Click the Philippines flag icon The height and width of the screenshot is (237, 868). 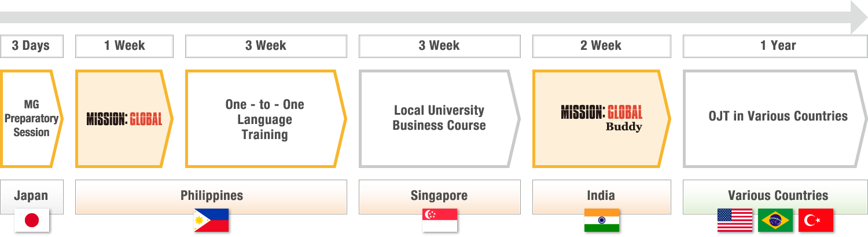pyautogui.click(x=211, y=220)
